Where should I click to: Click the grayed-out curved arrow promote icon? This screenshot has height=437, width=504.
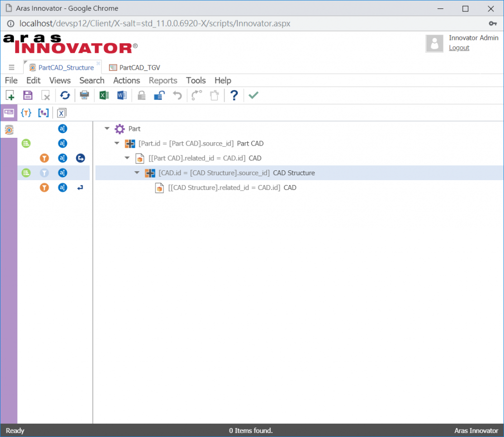pyautogui.click(x=196, y=95)
